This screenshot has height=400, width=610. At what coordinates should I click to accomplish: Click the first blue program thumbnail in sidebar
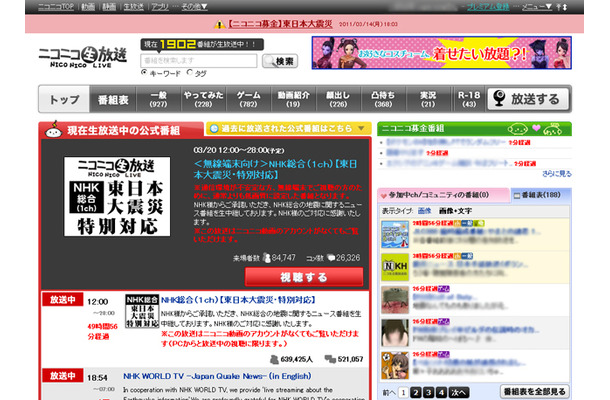pos(395,234)
